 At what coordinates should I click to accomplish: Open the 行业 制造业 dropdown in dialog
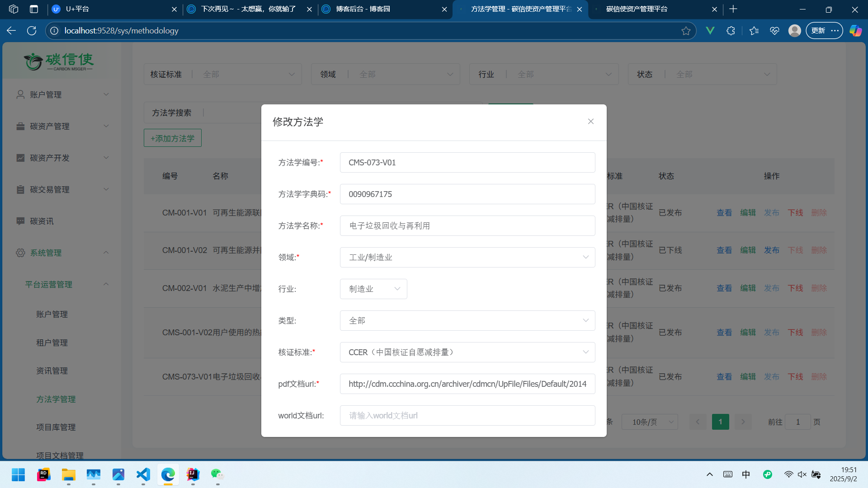(x=373, y=289)
